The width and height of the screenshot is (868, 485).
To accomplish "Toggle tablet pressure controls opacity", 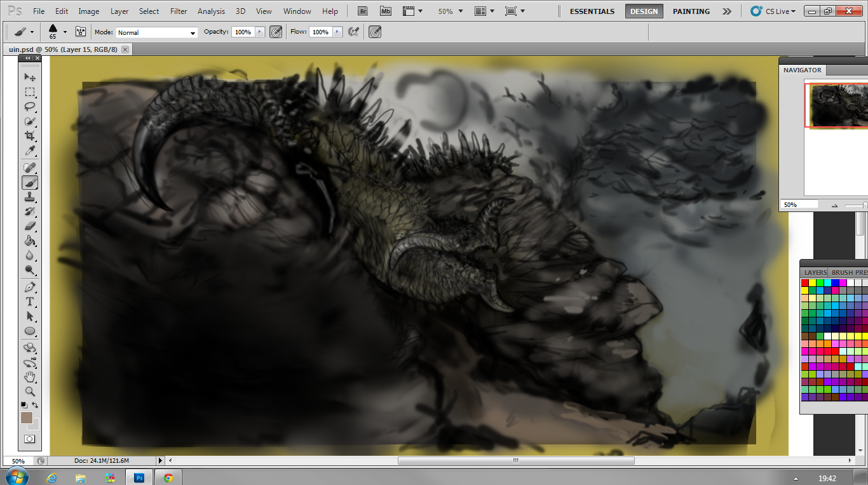I will coord(276,32).
